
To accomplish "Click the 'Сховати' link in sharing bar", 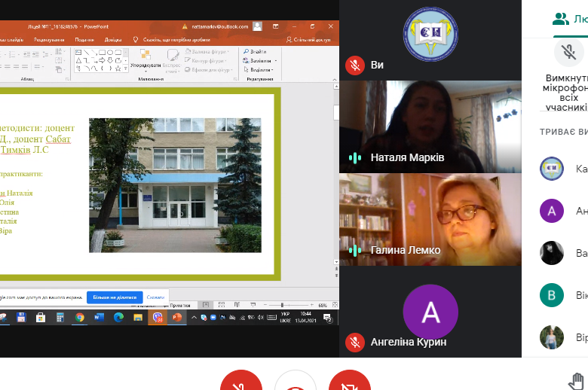I will (x=155, y=297).
